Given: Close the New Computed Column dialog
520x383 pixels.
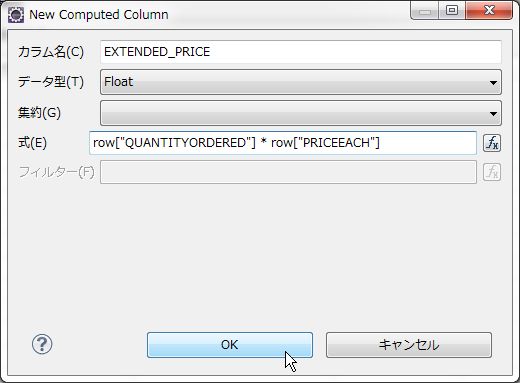Looking at the screenshot, I should pyautogui.click(x=489, y=11).
